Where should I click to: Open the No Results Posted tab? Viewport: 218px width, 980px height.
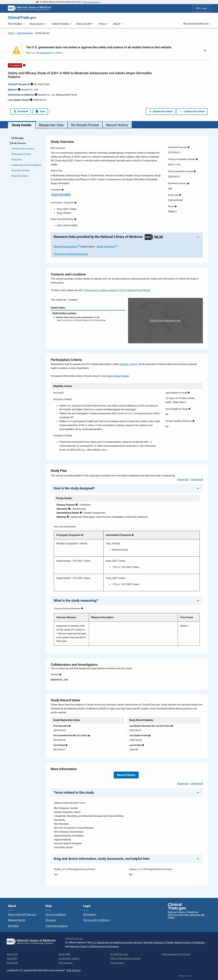(85, 125)
